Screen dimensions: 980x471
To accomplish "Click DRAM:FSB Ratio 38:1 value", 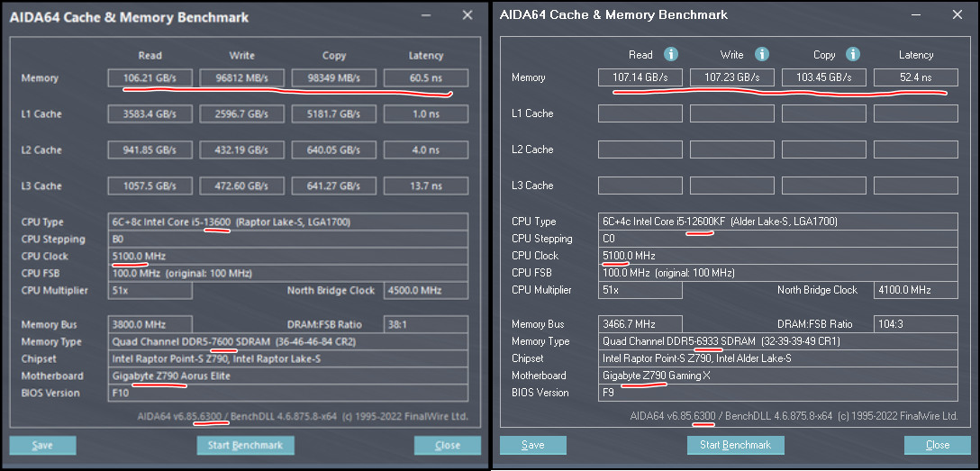I will click(x=426, y=325).
